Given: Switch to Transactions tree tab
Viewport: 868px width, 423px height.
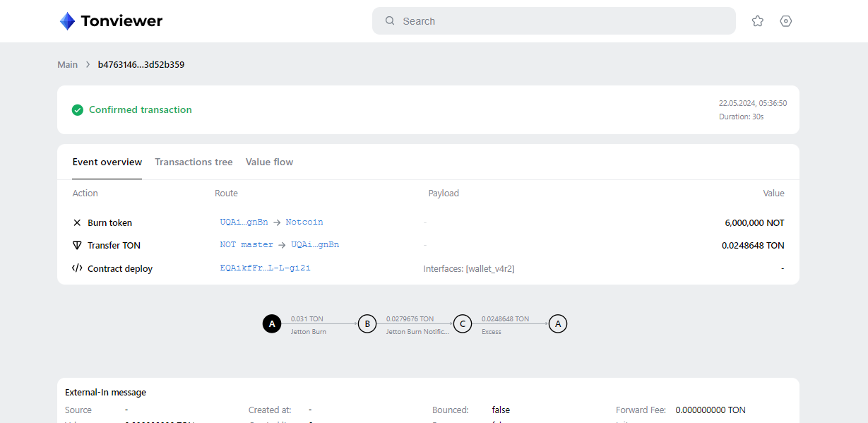Looking at the screenshot, I should pos(194,162).
